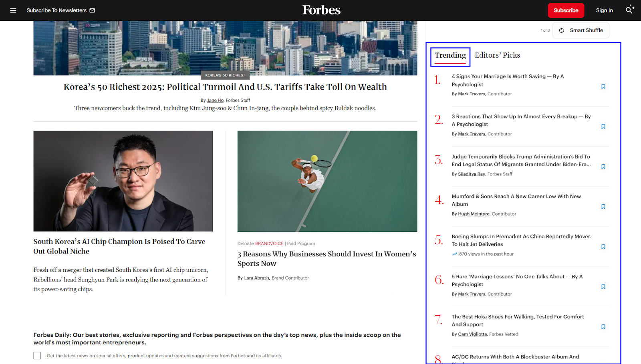Switch to the Editors' Picks tab
This screenshot has width=641, height=364.
(x=498, y=55)
